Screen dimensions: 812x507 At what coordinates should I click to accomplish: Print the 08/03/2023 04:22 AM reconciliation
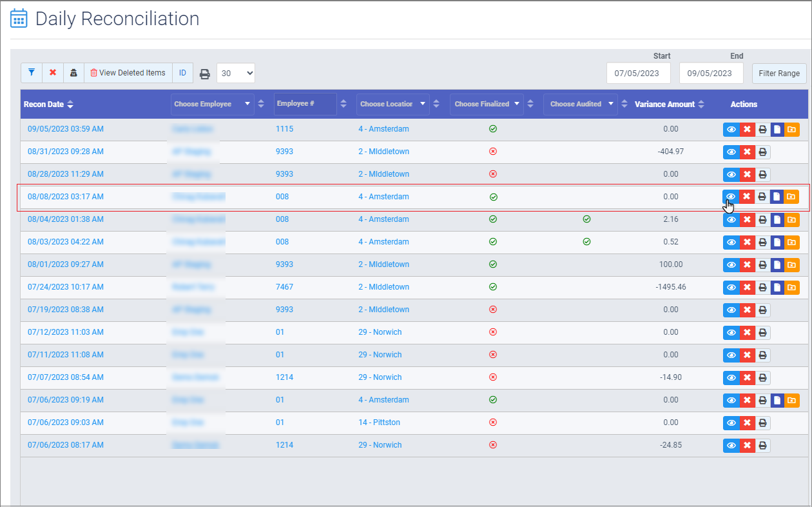coord(762,242)
